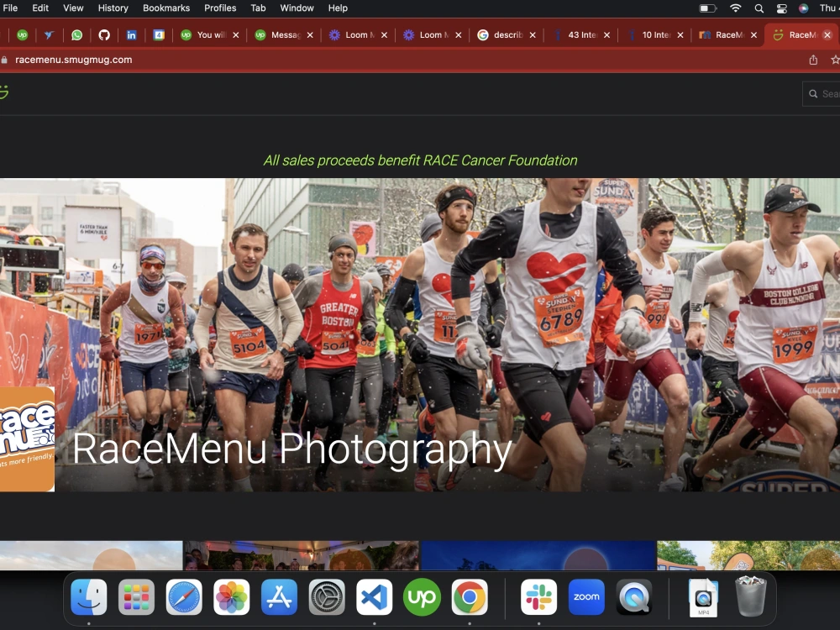Open System Preferences in Dock
Viewport: 840px width, 630px height.
click(x=327, y=596)
